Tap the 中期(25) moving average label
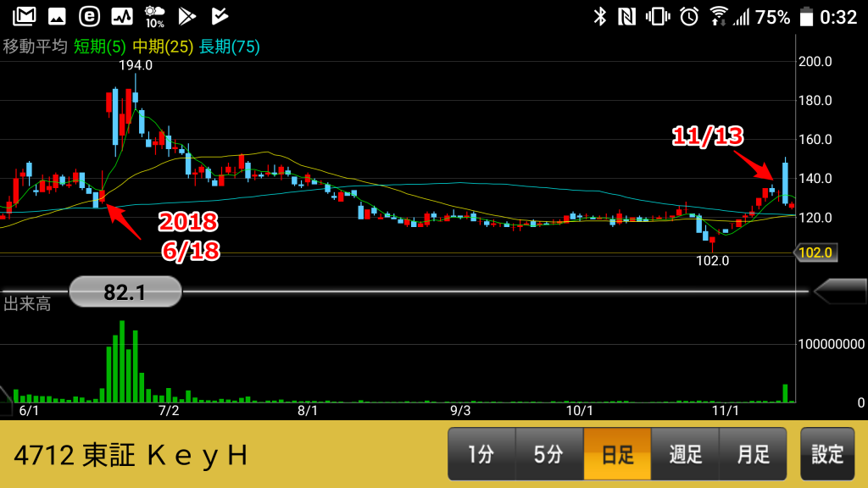The image size is (868, 488). 163,47
